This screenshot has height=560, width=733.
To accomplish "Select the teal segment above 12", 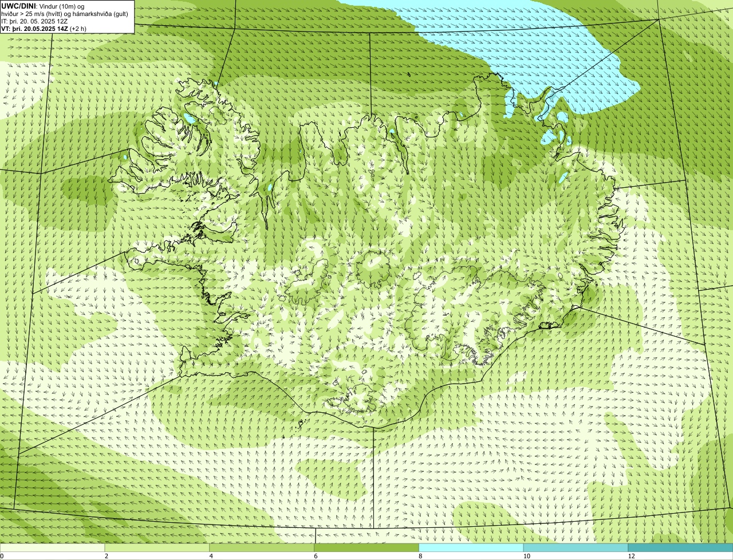I will (680, 548).
